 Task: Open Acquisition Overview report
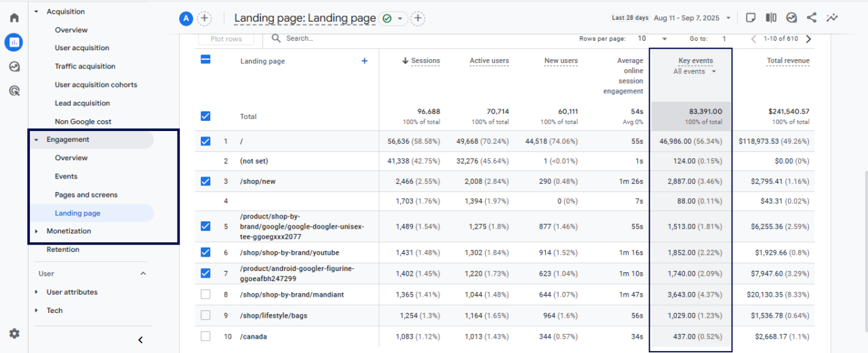71,30
